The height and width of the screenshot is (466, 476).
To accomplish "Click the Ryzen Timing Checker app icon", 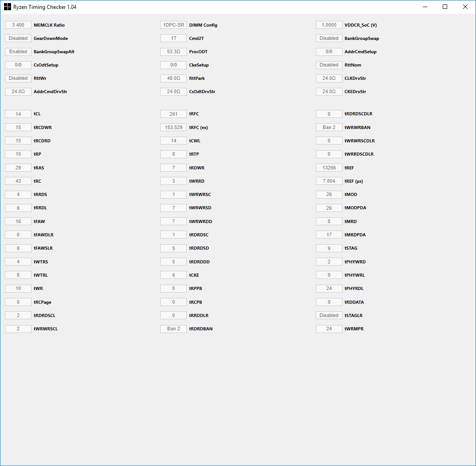I will click(7, 7).
